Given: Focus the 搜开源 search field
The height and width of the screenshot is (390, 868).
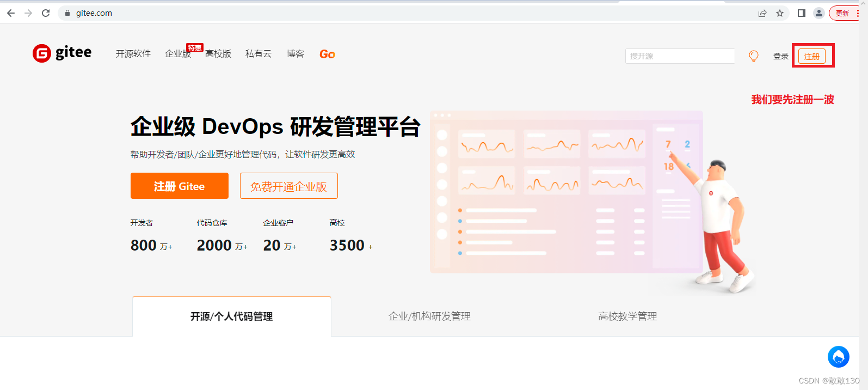Looking at the screenshot, I should (x=680, y=56).
